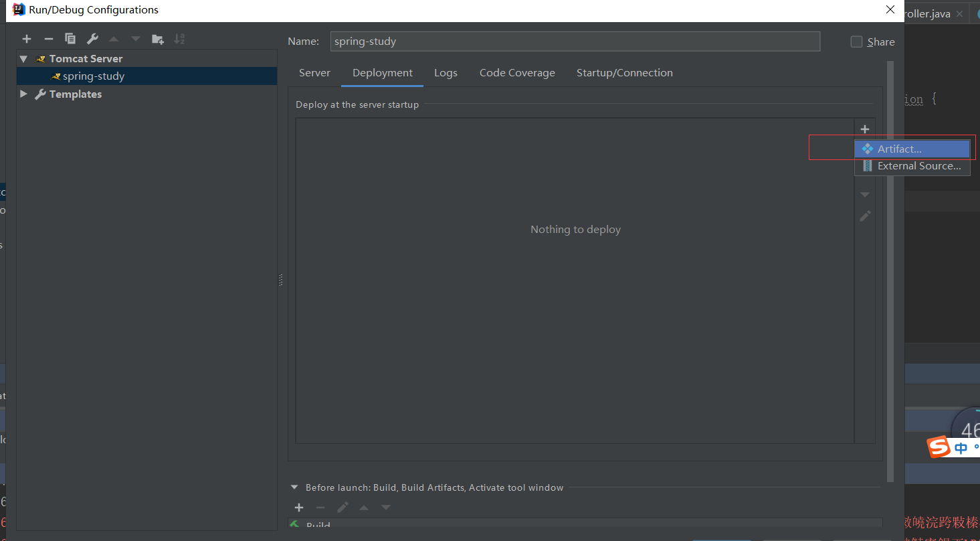Move before-launch task up
The width and height of the screenshot is (980, 541).
[364, 508]
